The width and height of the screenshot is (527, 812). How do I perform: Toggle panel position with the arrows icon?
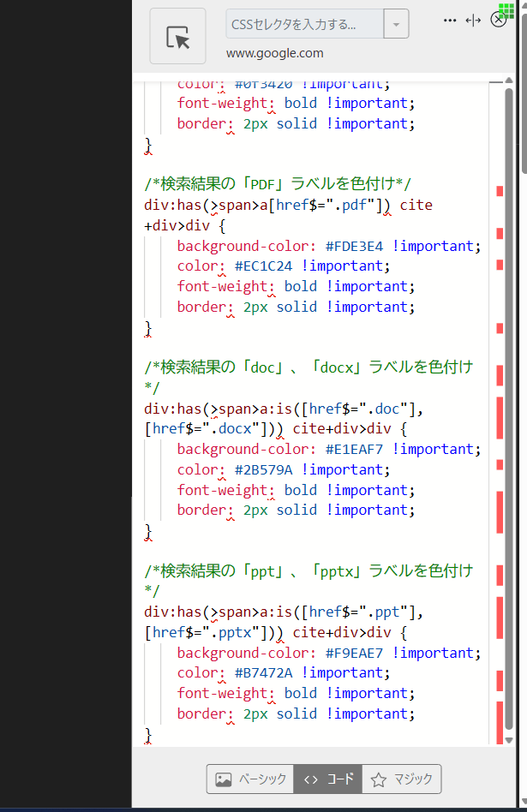click(473, 21)
